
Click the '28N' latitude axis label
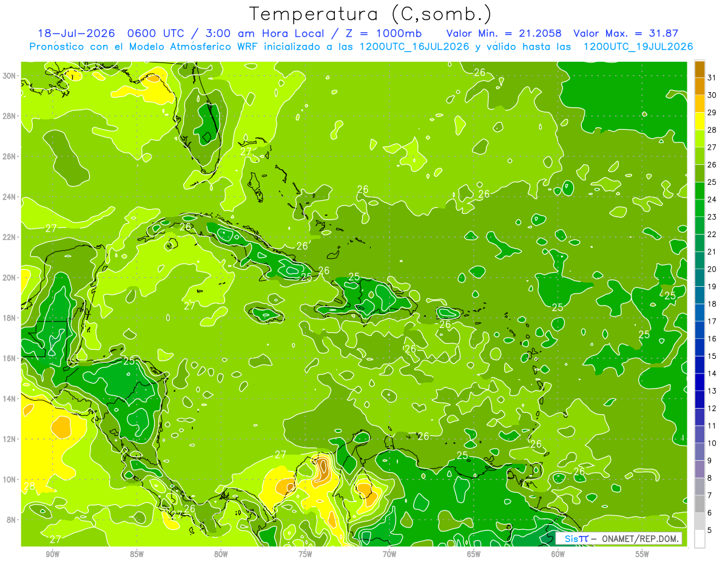(x=9, y=116)
